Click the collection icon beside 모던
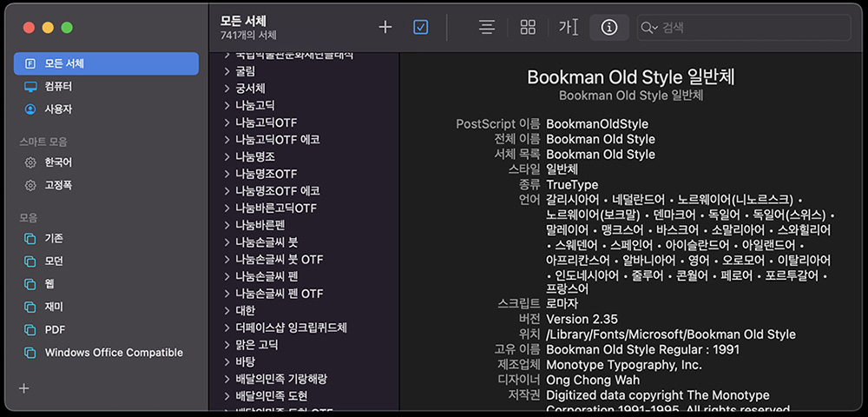The image size is (868, 417). coord(30,261)
